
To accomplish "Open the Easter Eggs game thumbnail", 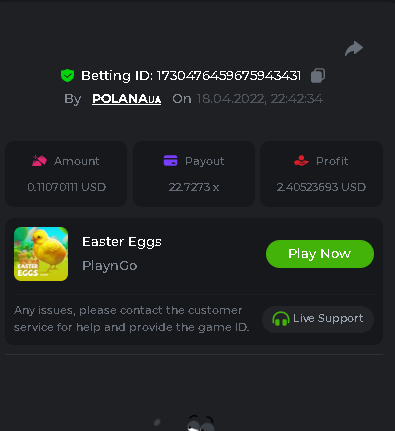I will [41, 254].
